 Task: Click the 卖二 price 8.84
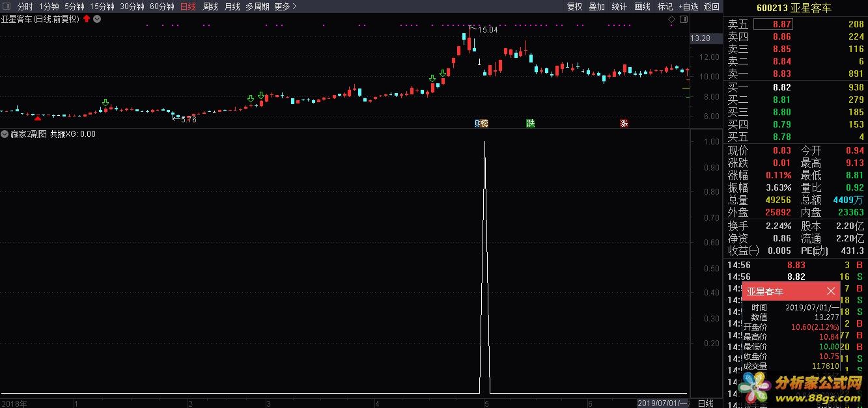782,61
